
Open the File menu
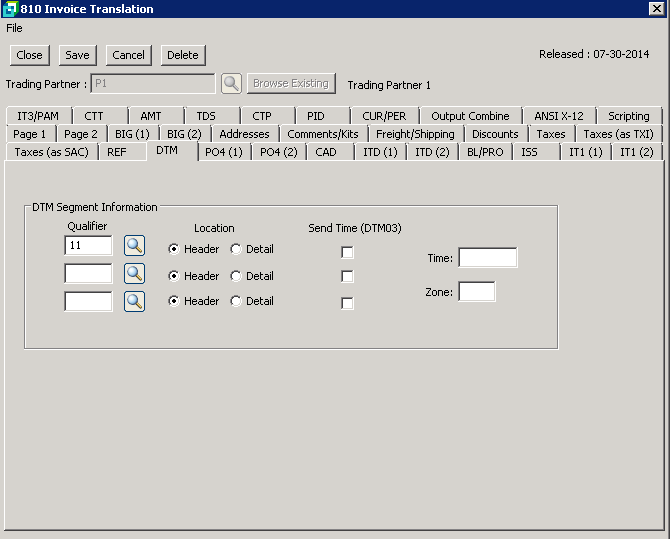(14, 28)
